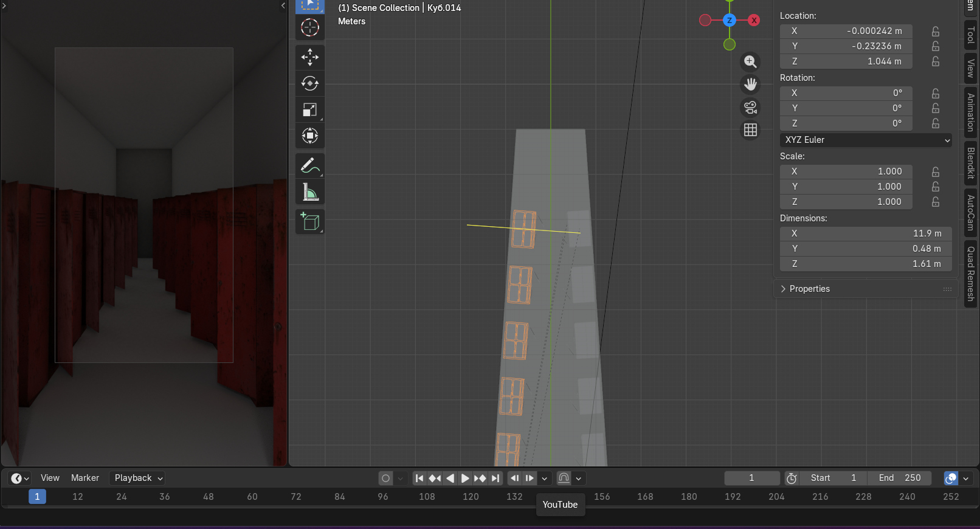Click the End frame 250 field
The height and width of the screenshot is (529, 980).
click(900, 478)
